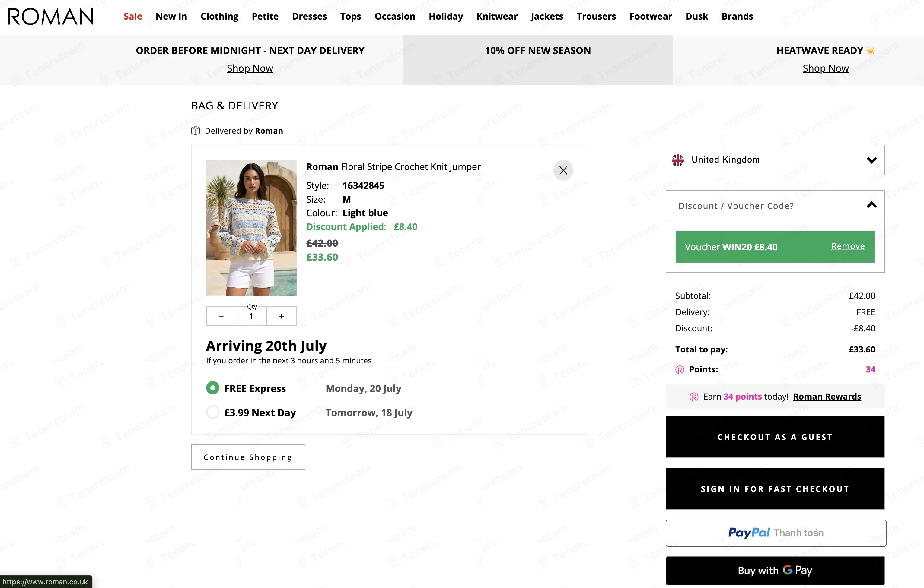924x588 pixels.
Task: Click the delivery box icon beside Delivered by Roman
Action: (x=195, y=131)
